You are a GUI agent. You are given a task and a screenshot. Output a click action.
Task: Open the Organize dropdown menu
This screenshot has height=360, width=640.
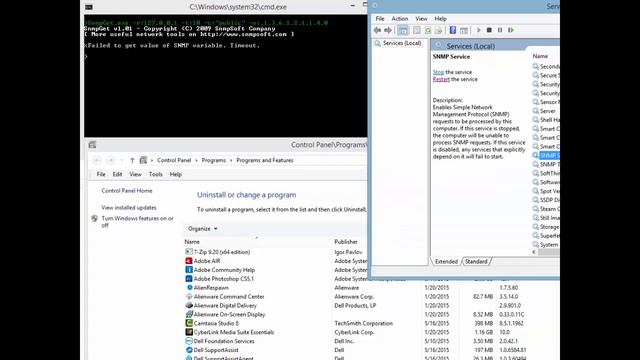(x=202, y=229)
